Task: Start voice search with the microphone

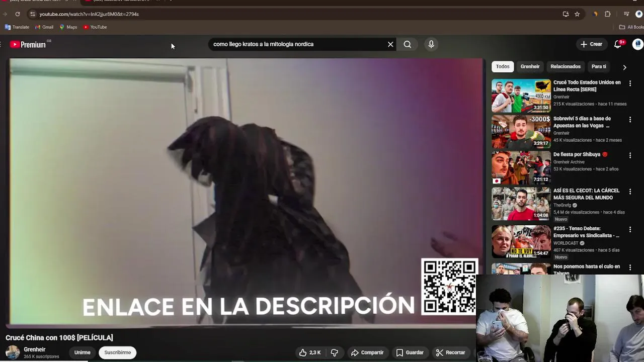Action: [431, 44]
